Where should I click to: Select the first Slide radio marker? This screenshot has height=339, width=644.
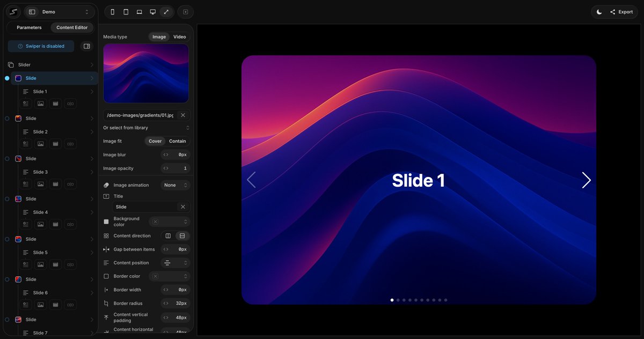[x=7, y=78]
